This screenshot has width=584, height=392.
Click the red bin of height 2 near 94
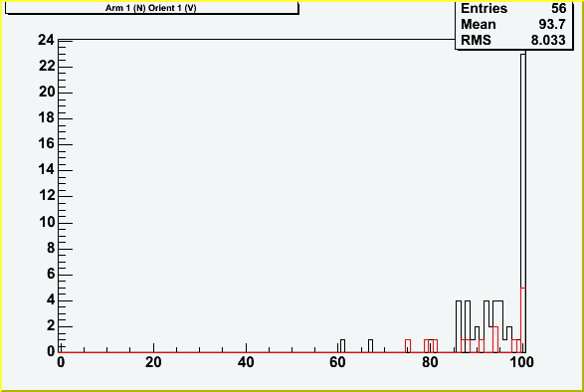[x=495, y=339]
